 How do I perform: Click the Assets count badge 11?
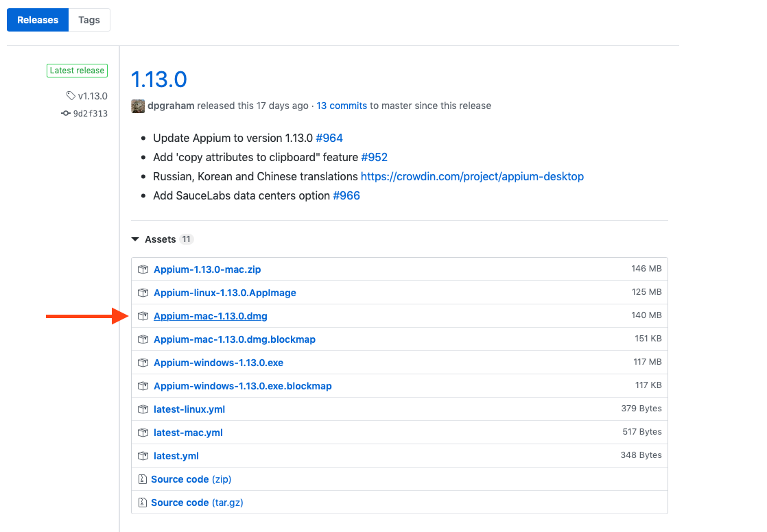[186, 239]
